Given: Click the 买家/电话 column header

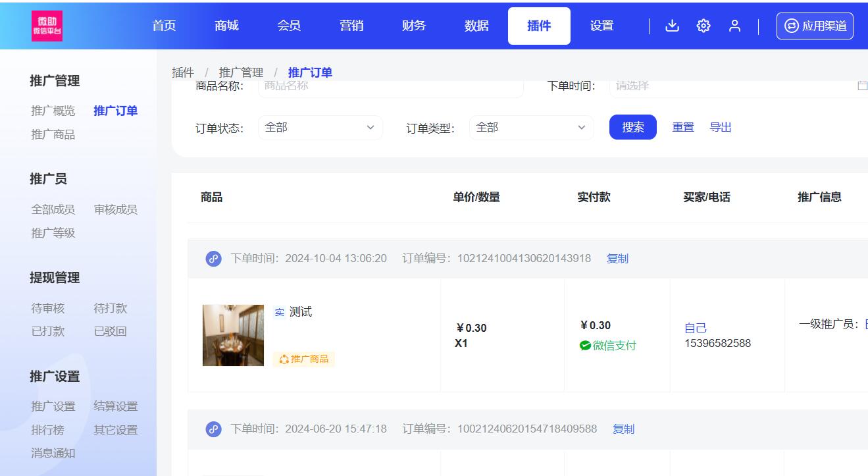Looking at the screenshot, I should click(x=707, y=197).
